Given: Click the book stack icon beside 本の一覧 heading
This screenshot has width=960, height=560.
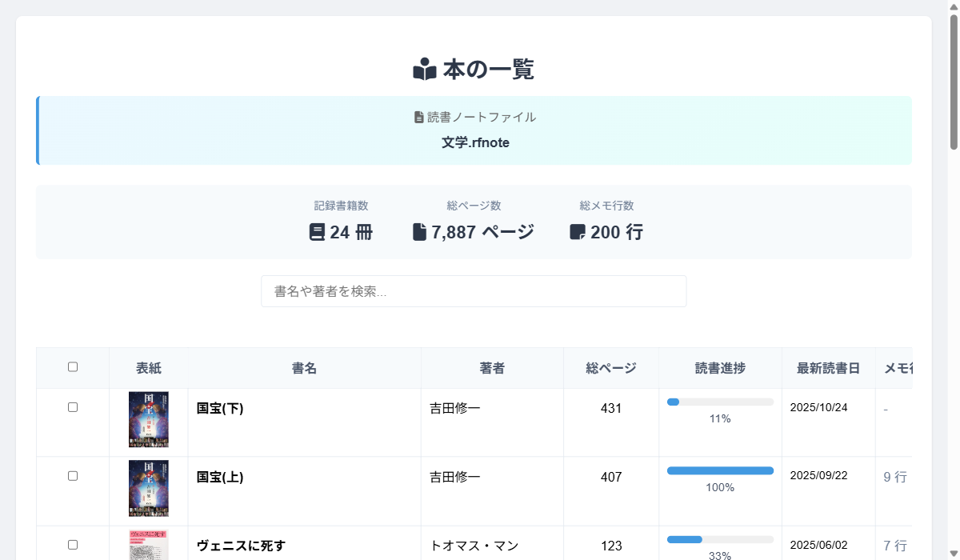Looking at the screenshot, I should pos(423,70).
